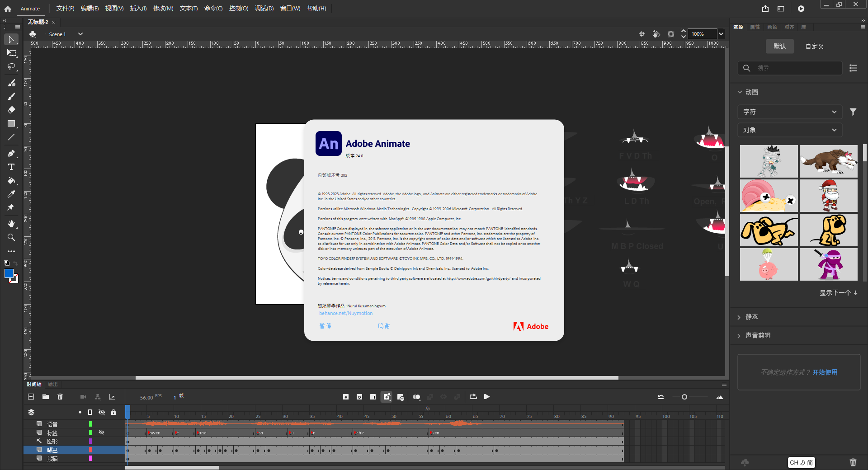Click the center stage icon
Screen dimensions: 868x470
[x=642, y=34]
